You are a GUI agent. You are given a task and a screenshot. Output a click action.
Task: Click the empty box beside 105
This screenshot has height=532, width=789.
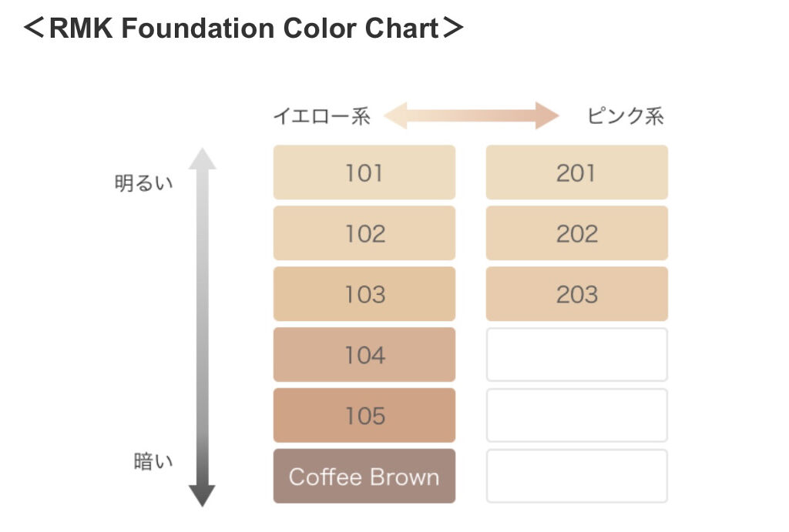576,416
